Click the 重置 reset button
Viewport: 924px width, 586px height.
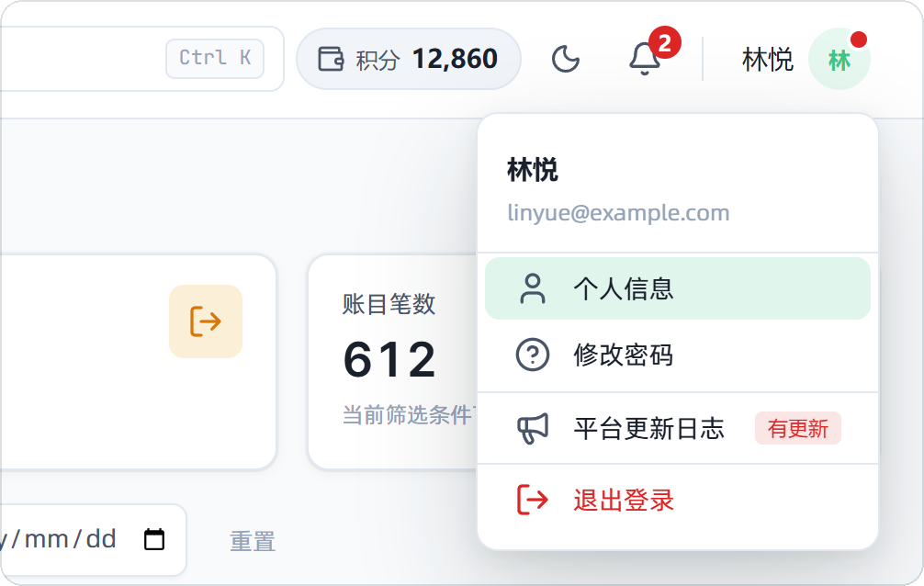(253, 541)
